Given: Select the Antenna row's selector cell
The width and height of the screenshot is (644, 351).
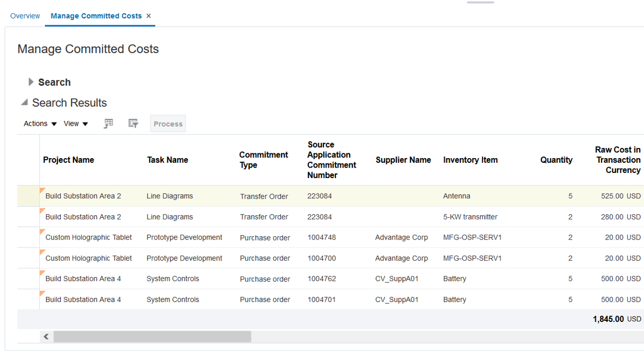Looking at the screenshot, I should pyautogui.click(x=28, y=196).
